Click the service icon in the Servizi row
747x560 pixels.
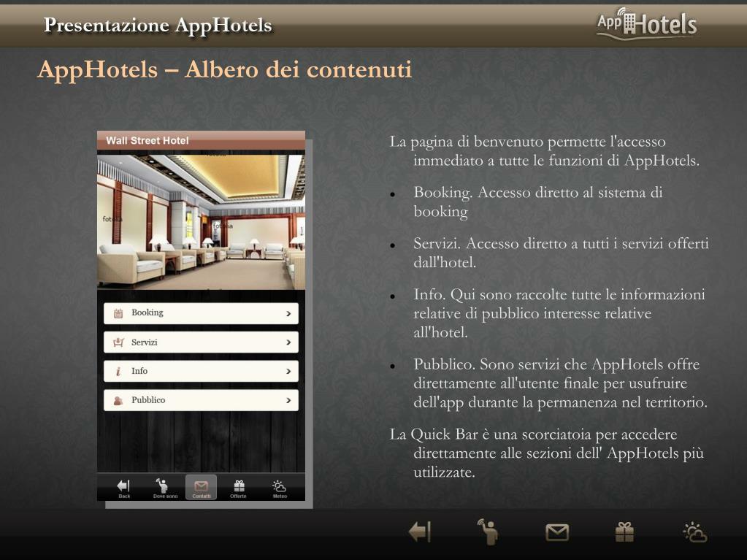pyautogui.click(x=118, y=342)
